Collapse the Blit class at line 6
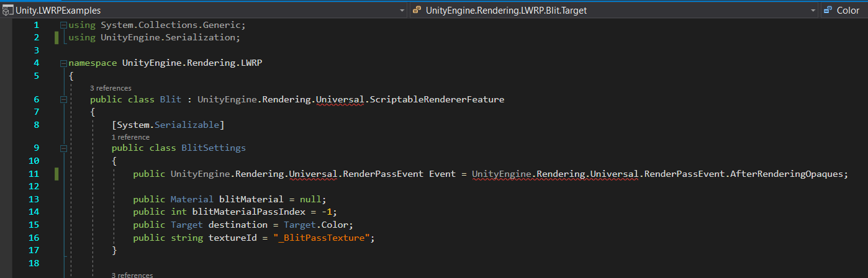The height and width of the screenshot is (278, 868). pos(63,99)
